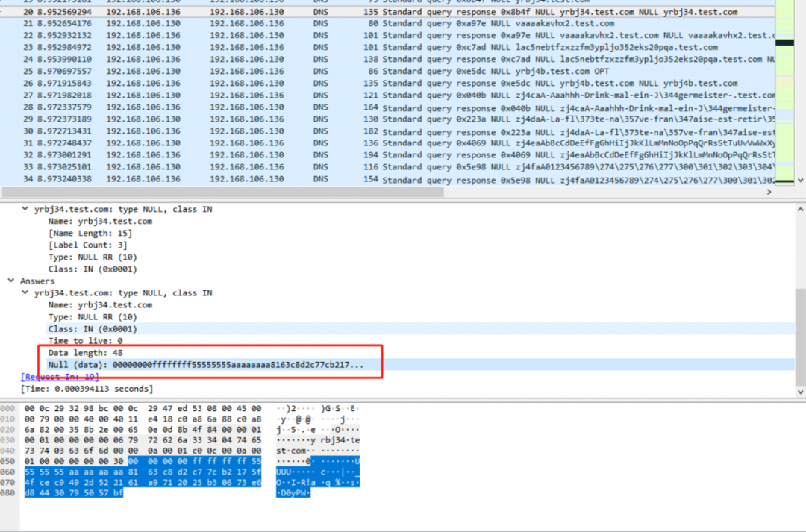806x532 pixels.
Task: Select packet 25 yrbj4b.test.com OPT query
Action: coord(387,72)
